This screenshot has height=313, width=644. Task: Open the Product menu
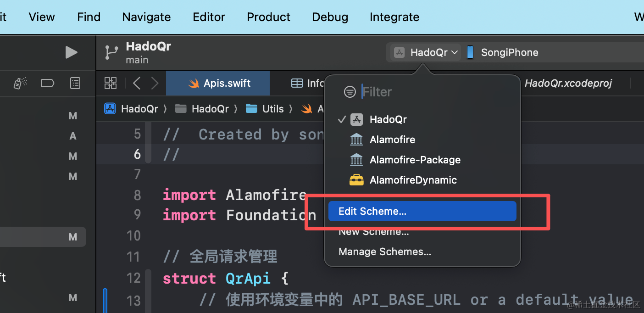pyautogui.click(x=268, y=17)
